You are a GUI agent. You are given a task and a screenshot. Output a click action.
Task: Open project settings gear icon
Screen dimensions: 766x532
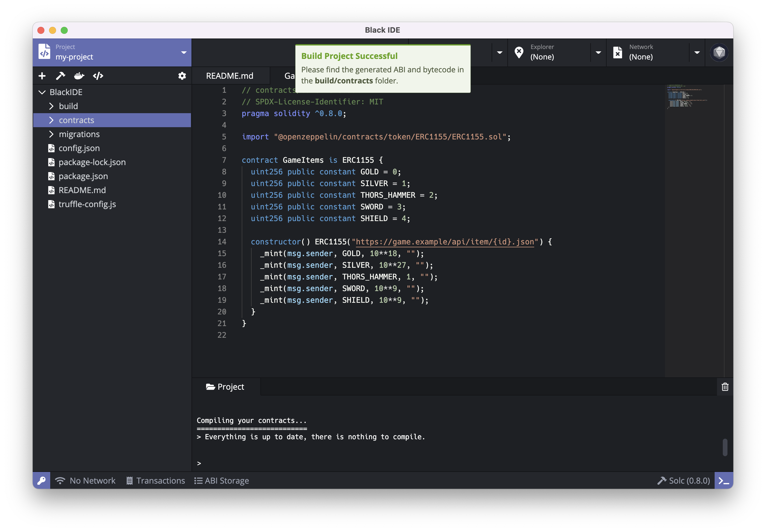point(182,76)
